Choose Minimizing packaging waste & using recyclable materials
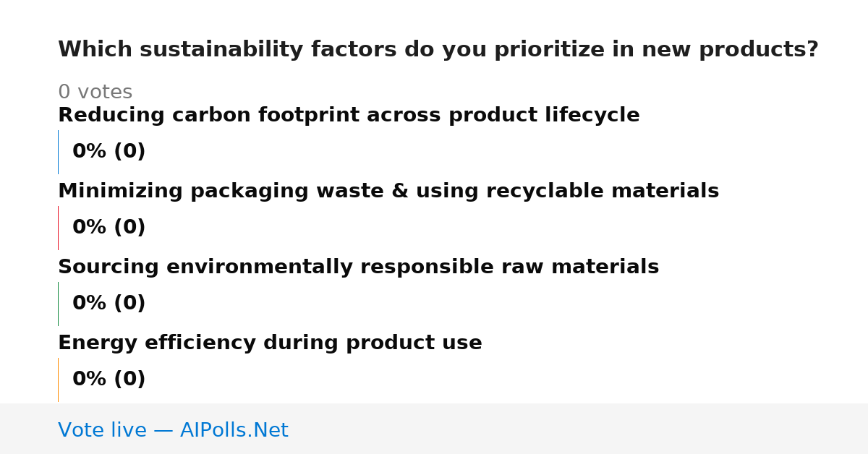The image size is (868, 454). 388,192
